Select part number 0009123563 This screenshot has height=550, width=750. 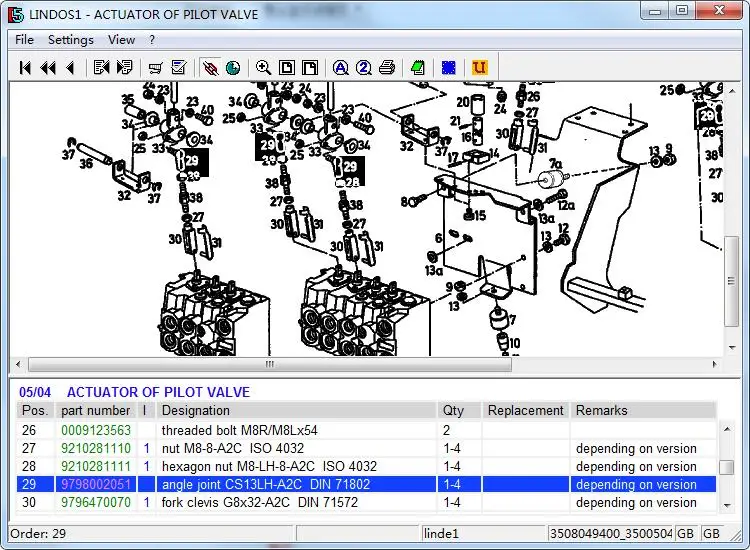click(96, 430)
